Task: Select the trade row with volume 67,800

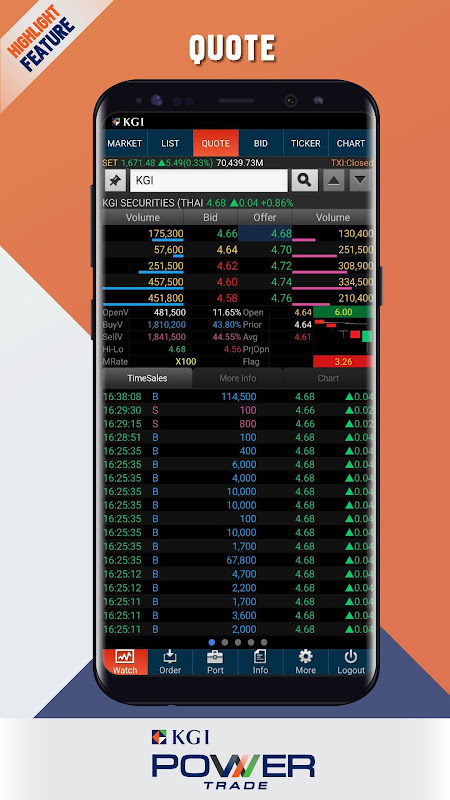Action: click(238, 560)
